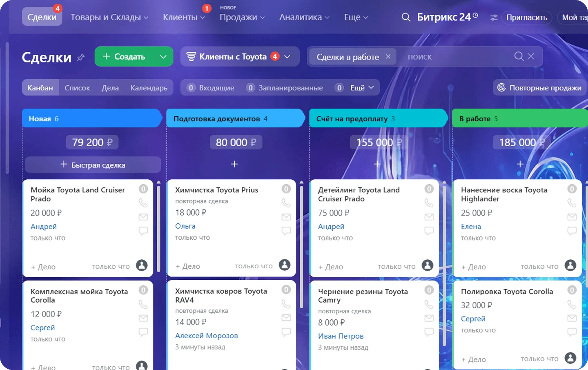The height and width of the screenshot is (370, 588).
Task: Open the Ещё counters dropdown
Action: [361, 88]
